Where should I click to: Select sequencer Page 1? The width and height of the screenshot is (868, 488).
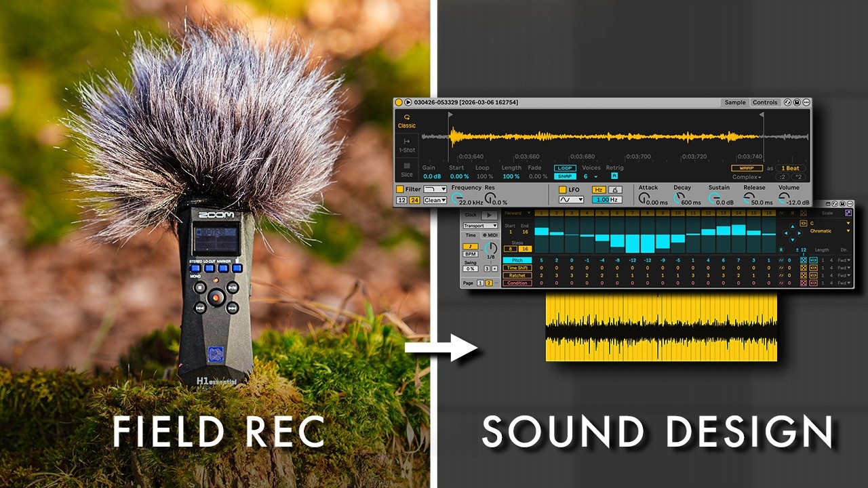tap(480, 283)
